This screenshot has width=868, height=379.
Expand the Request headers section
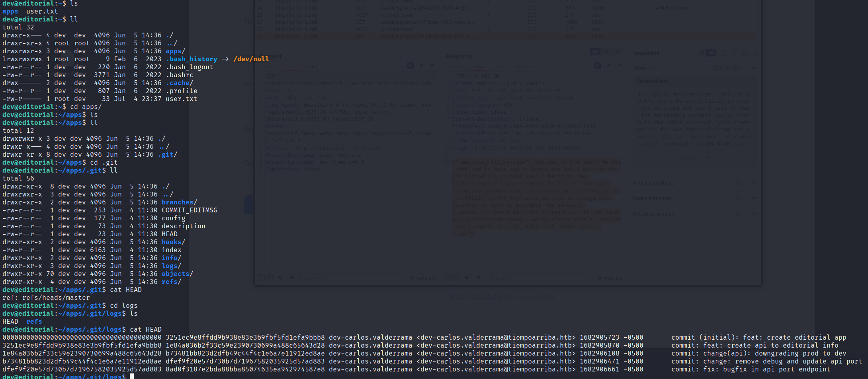click(x=754, y=198)
